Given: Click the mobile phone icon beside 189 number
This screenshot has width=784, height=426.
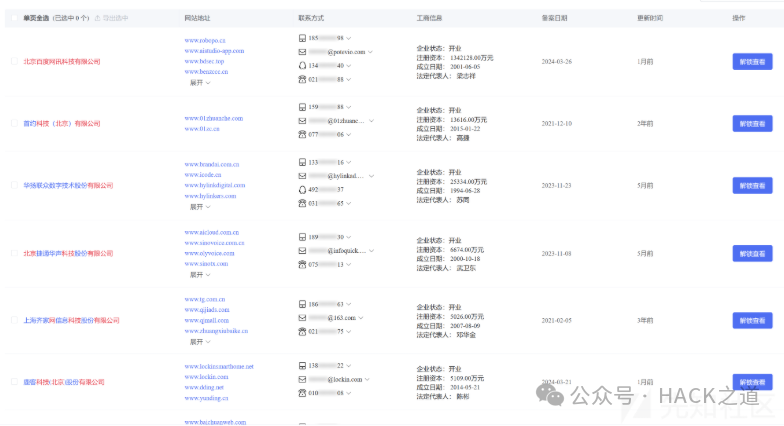Looking at the screenshot, I should pyautogui.click(x=302, y=237).
